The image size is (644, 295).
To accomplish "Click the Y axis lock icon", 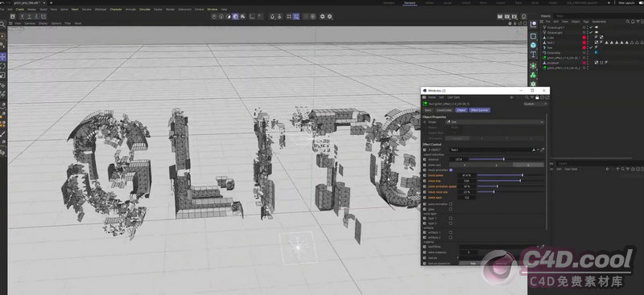I will (x=29, y=16).
